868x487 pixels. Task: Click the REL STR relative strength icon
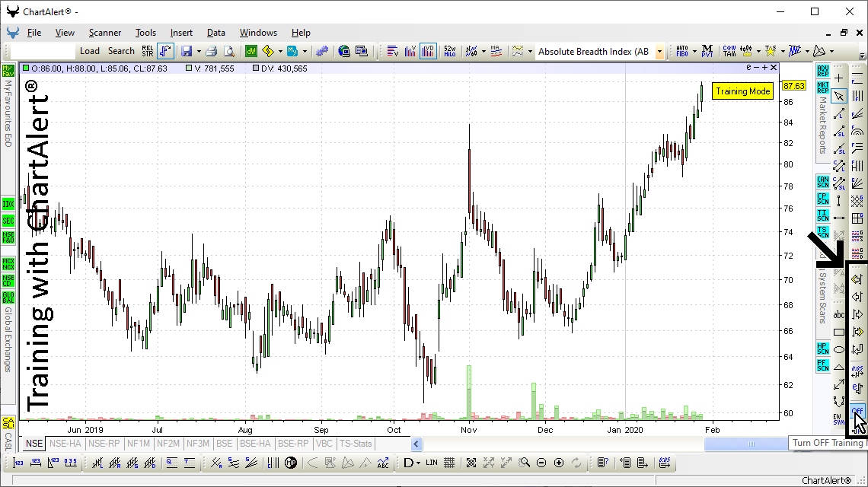[x=147, y=52]
